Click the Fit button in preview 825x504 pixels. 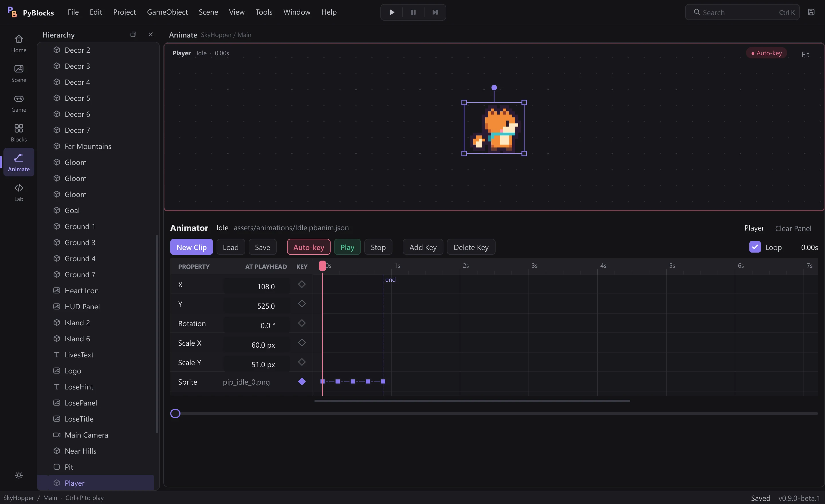coord(805,54)
